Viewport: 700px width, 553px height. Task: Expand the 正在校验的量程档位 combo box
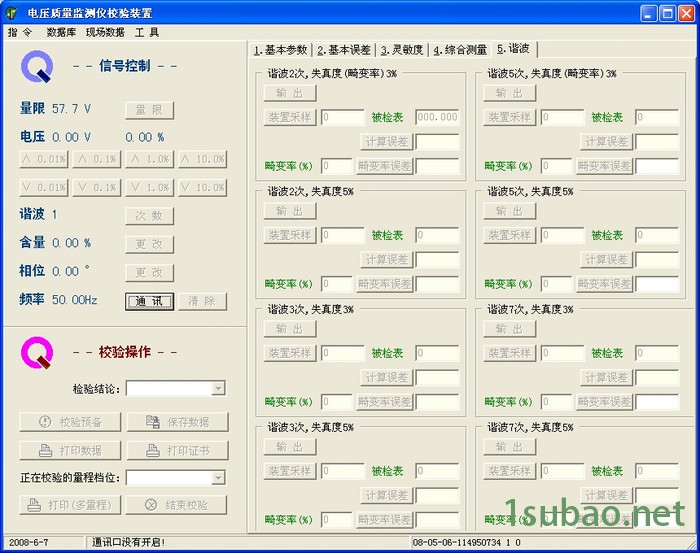(218, 478)
